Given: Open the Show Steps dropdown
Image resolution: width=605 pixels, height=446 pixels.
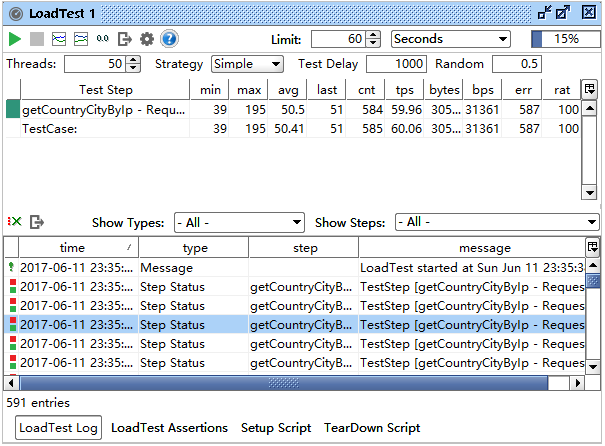Looking at the screenshot, I should click(x=497, y=222).
